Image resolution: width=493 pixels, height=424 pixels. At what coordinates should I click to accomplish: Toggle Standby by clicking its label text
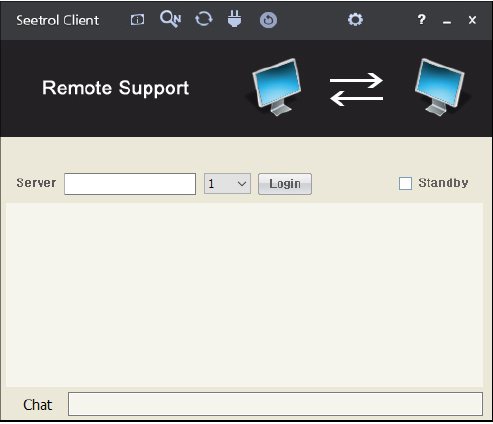(443, 183)
